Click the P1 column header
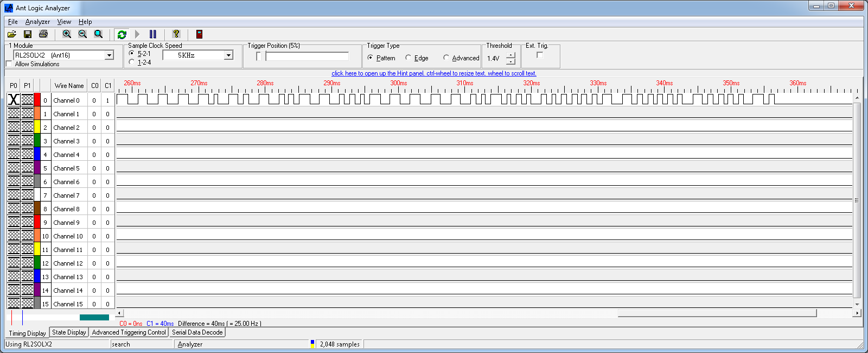 point(27,85)
